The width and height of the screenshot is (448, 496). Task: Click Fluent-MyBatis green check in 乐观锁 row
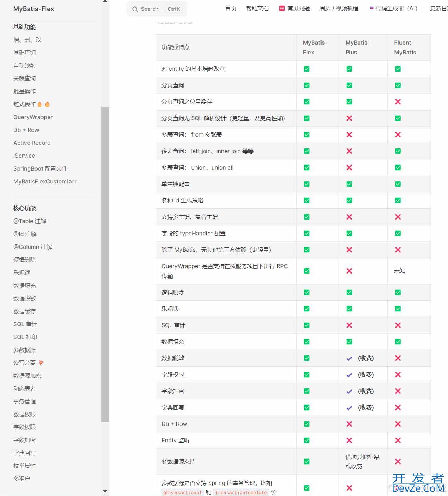(398, 309)
